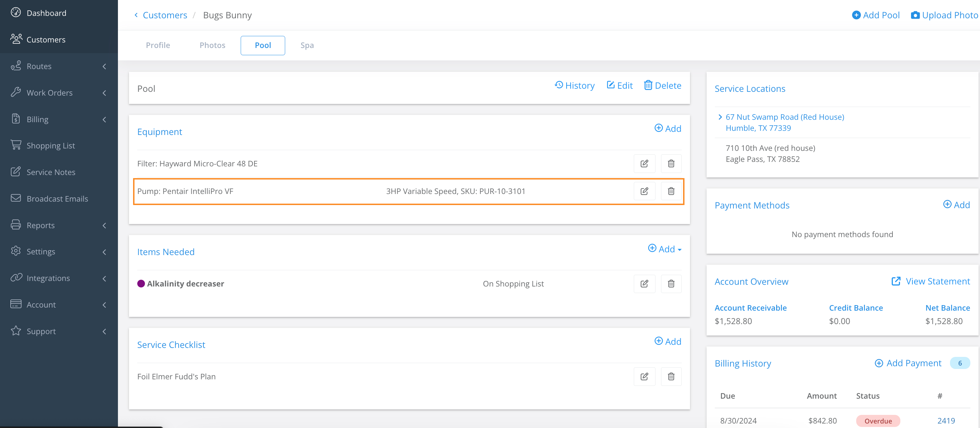Go back to Customers breadcrumb link
980x428 pixels.
165,15
